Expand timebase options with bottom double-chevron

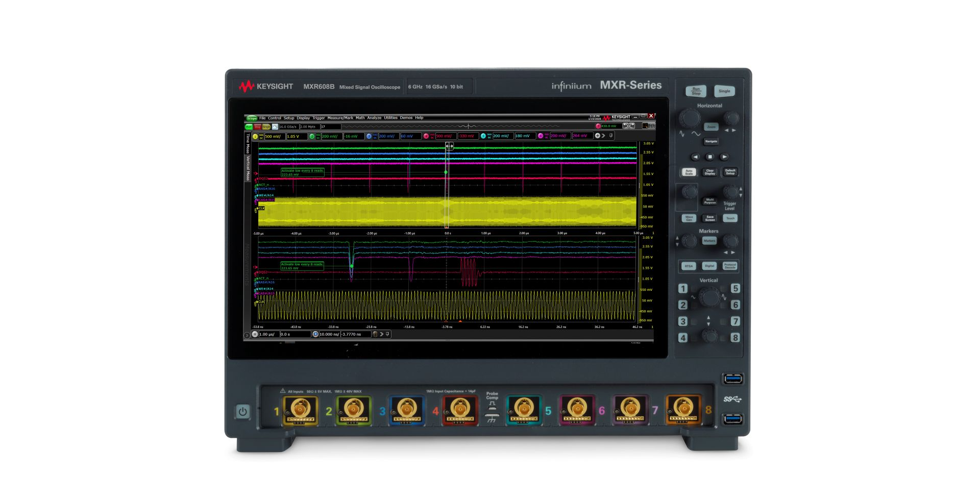pos(382,334)
